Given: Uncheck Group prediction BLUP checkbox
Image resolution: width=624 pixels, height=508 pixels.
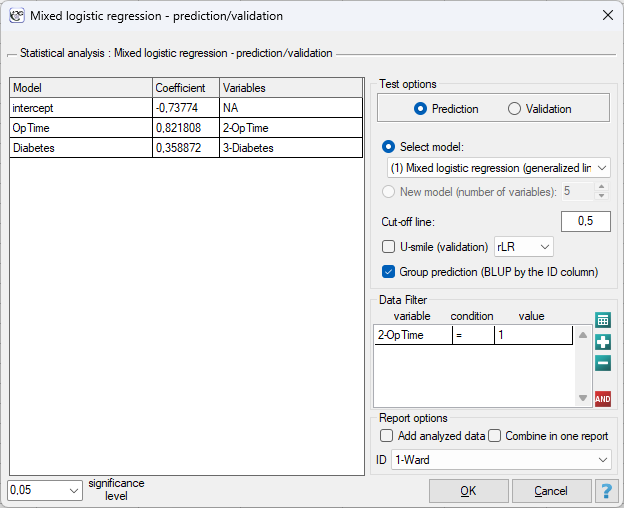Looking at the screenshot, I should 388,272.
